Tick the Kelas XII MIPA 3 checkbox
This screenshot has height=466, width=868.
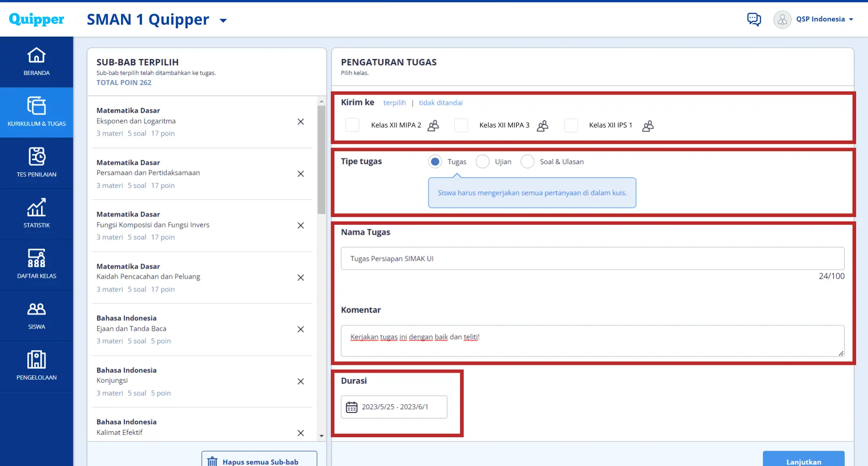[x=461, y=125]
